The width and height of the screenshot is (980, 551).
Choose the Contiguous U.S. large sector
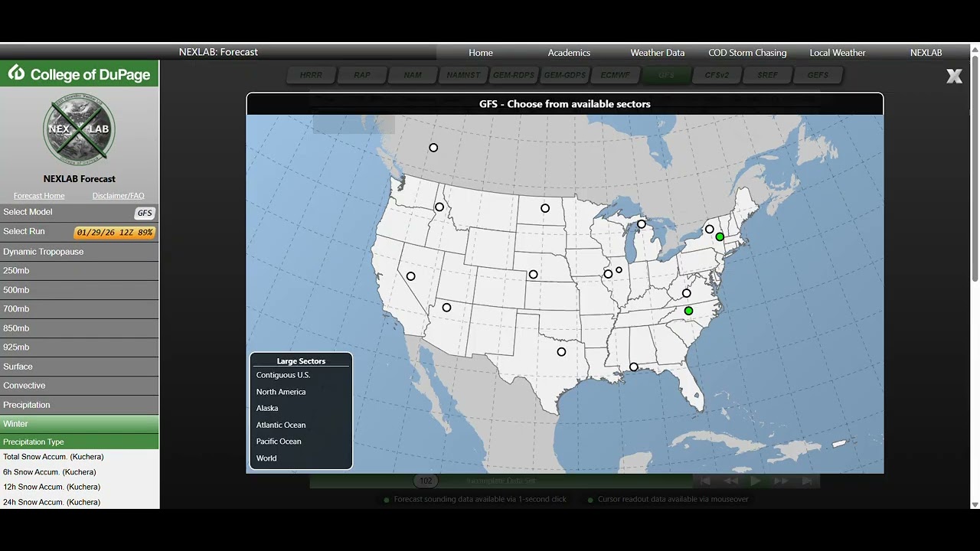(283, 375)
